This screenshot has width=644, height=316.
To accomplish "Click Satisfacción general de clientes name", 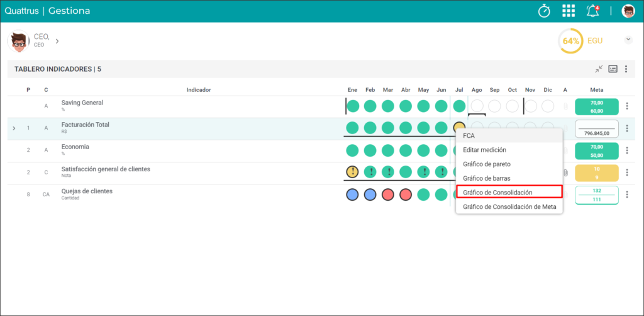I will (106, 169).
